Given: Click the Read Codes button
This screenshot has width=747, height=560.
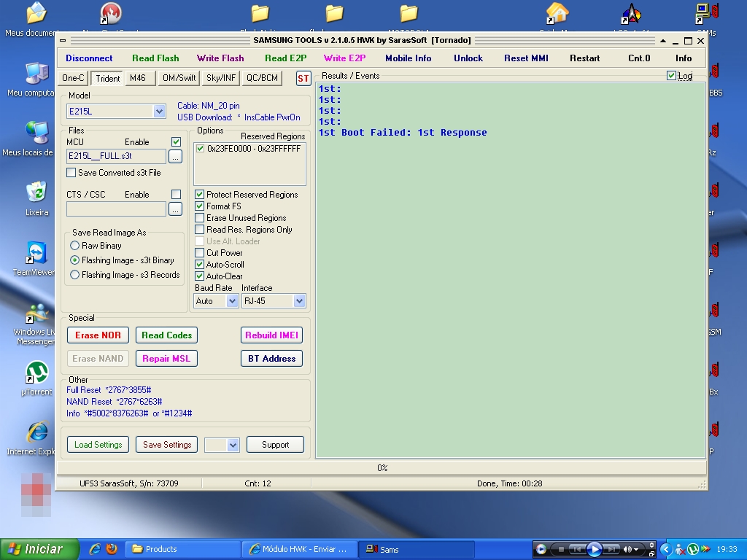Looking at the screenshot, I should pos(167,335).
